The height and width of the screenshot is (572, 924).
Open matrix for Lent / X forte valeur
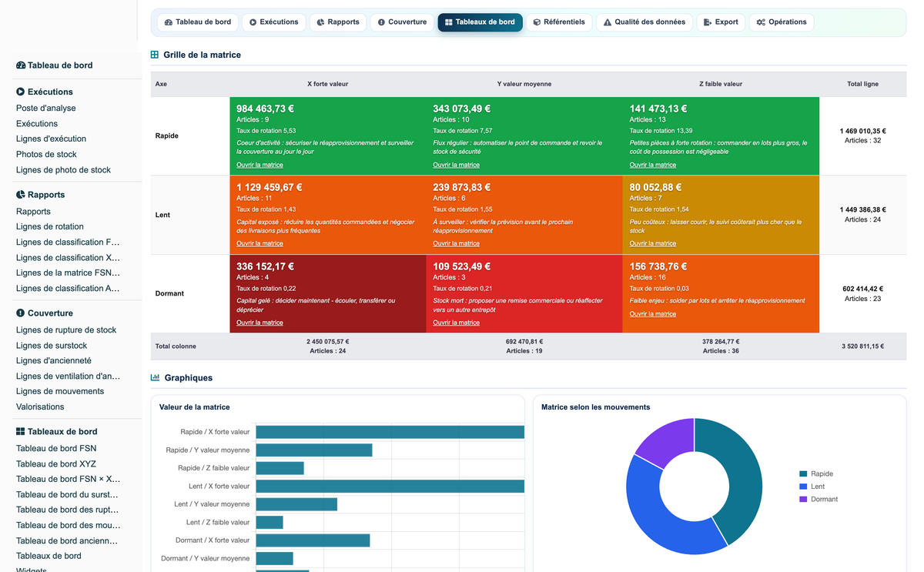(259, 243)
